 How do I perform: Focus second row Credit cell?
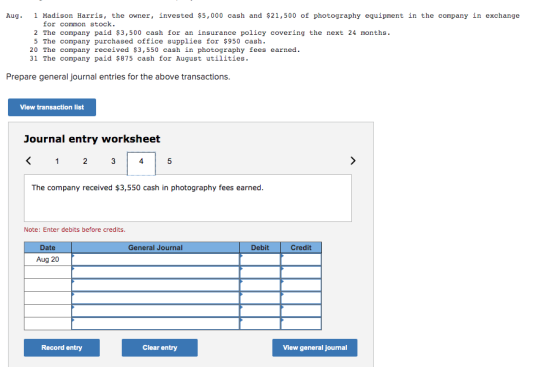301,272
